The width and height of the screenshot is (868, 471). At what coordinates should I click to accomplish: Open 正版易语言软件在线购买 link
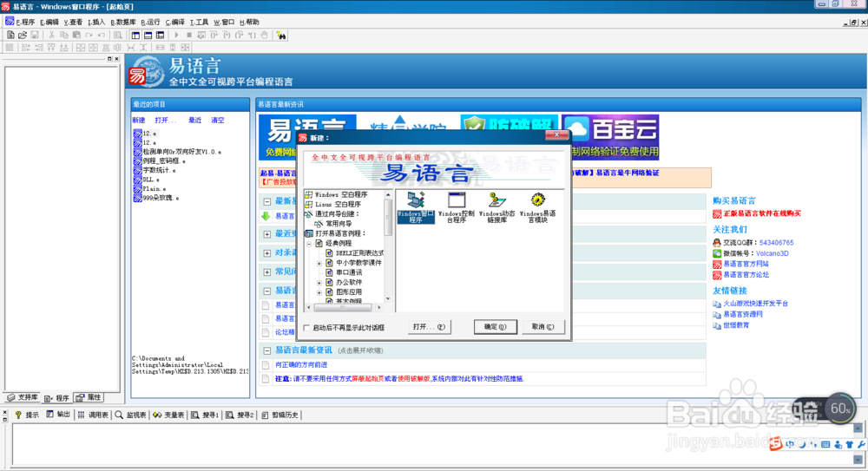pyautogui.click(x=762, y=213)
